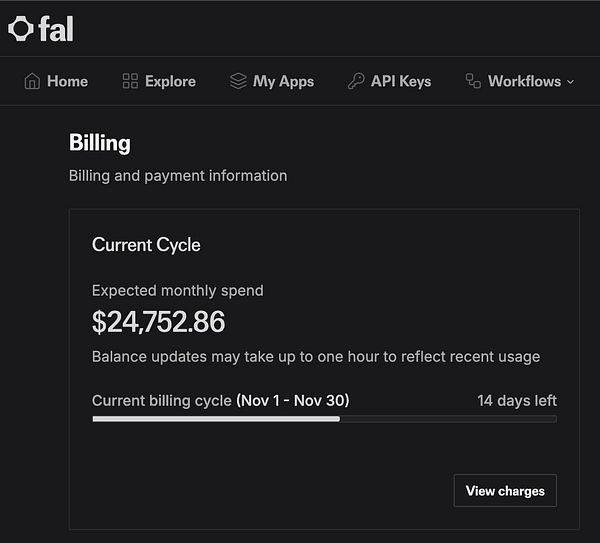Expand the Workflows dropdown chevron
The height and width of the screenshot is (543, 600).
tap(571, 82)
